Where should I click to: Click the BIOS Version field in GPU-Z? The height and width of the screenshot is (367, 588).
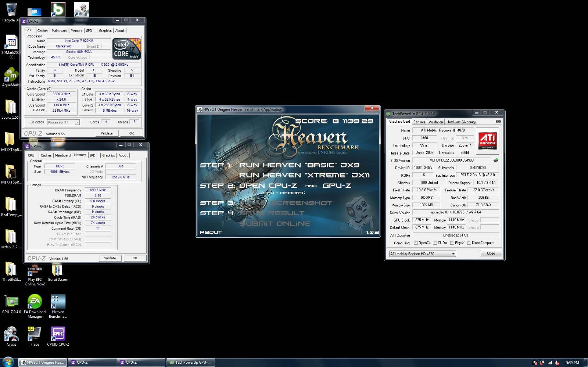point(452,160)
